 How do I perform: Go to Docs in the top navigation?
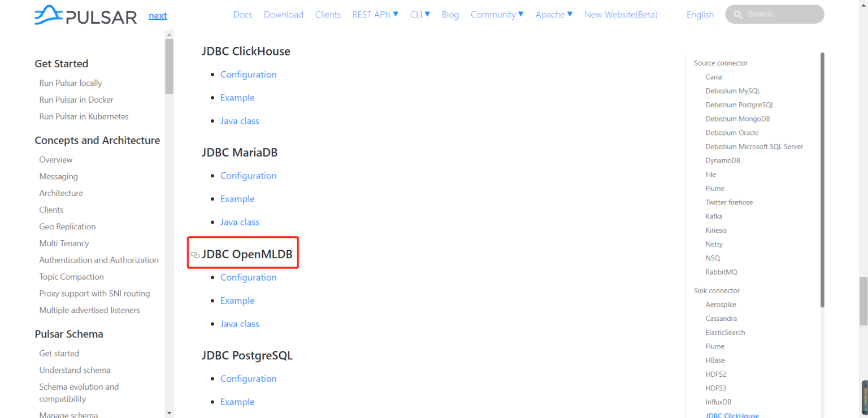(242, 14)
